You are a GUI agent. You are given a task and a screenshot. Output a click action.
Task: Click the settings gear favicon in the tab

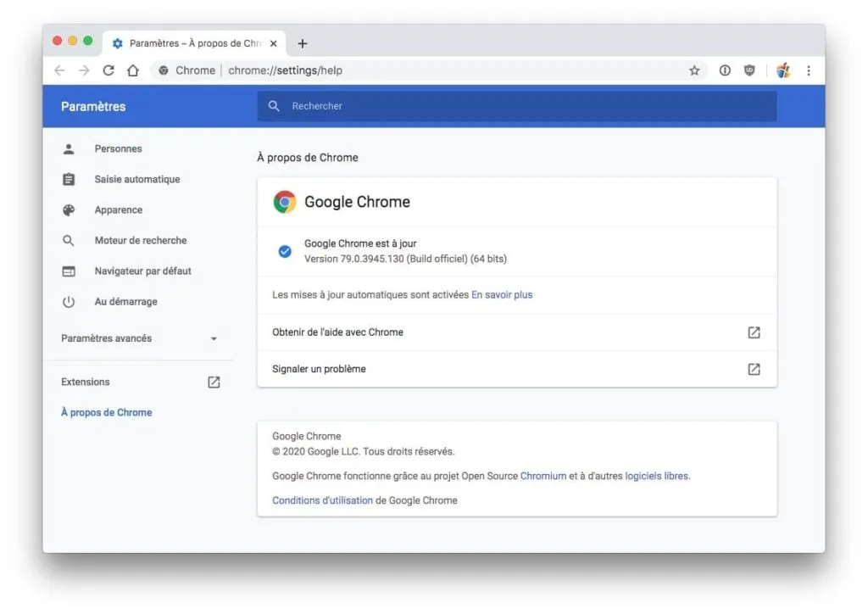click(117, 43)
